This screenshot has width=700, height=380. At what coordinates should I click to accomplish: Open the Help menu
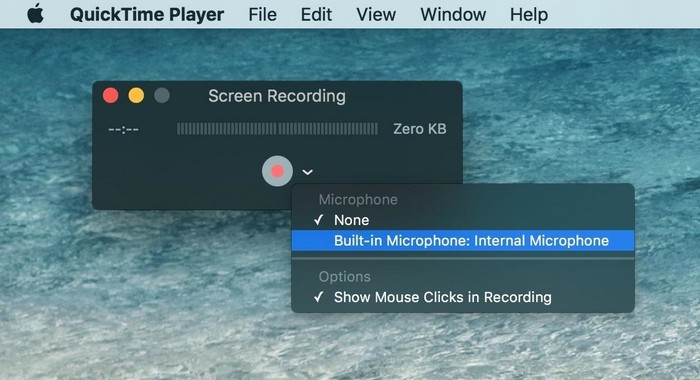tap(529, 14)
